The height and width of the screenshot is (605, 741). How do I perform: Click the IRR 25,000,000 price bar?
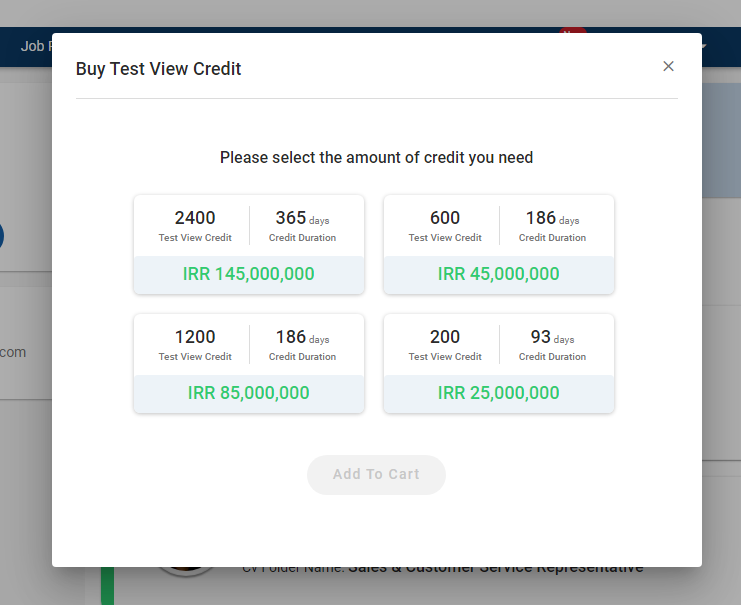click(x=499, y=393)
